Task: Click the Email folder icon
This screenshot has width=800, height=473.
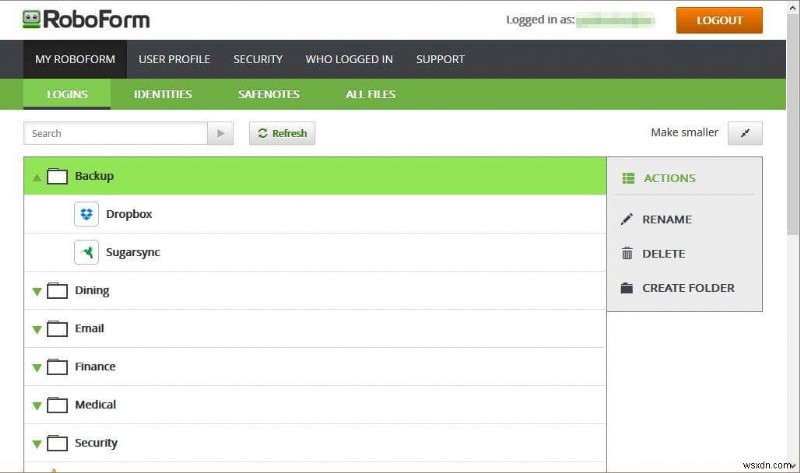Action: 57,329
